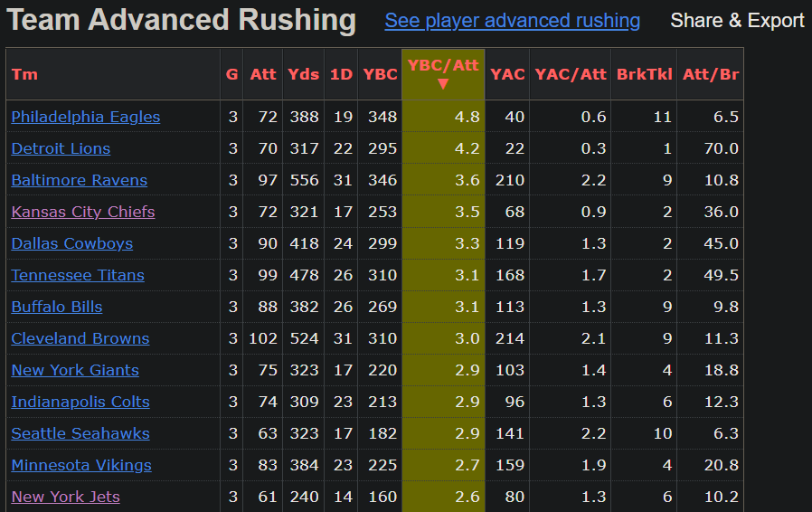
Task: Open the Kansas City Chiefs team link
Action: [x=83, y=212]
